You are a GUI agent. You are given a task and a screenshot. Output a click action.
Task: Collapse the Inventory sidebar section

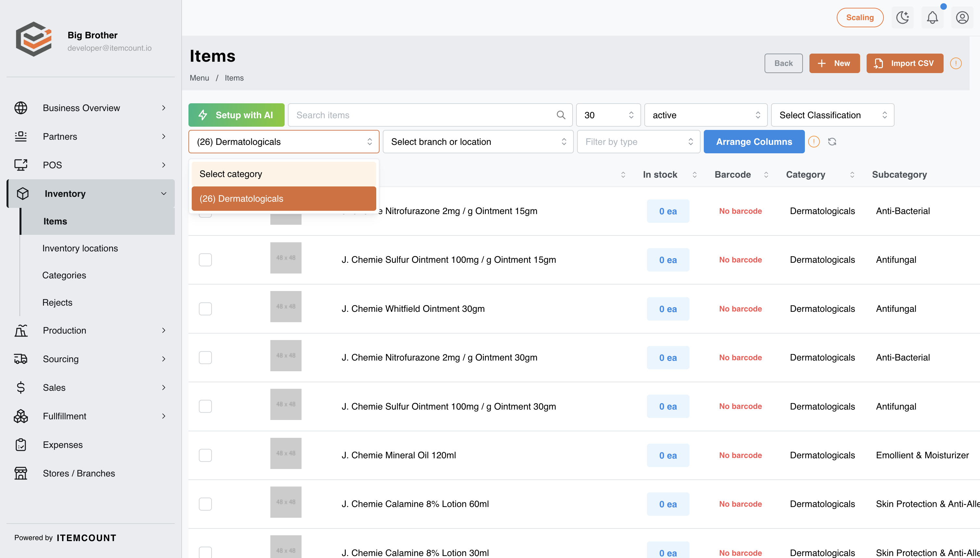point(91,194)
